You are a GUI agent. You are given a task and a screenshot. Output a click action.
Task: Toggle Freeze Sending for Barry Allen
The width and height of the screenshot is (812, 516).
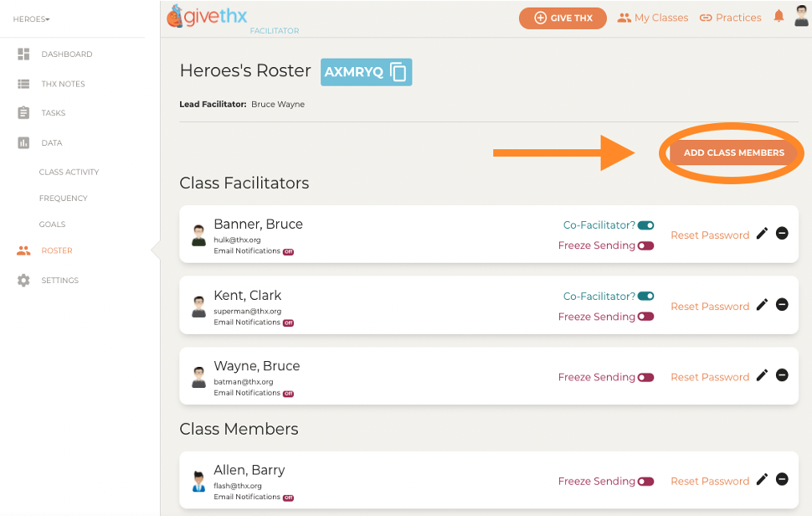point(645,482)
